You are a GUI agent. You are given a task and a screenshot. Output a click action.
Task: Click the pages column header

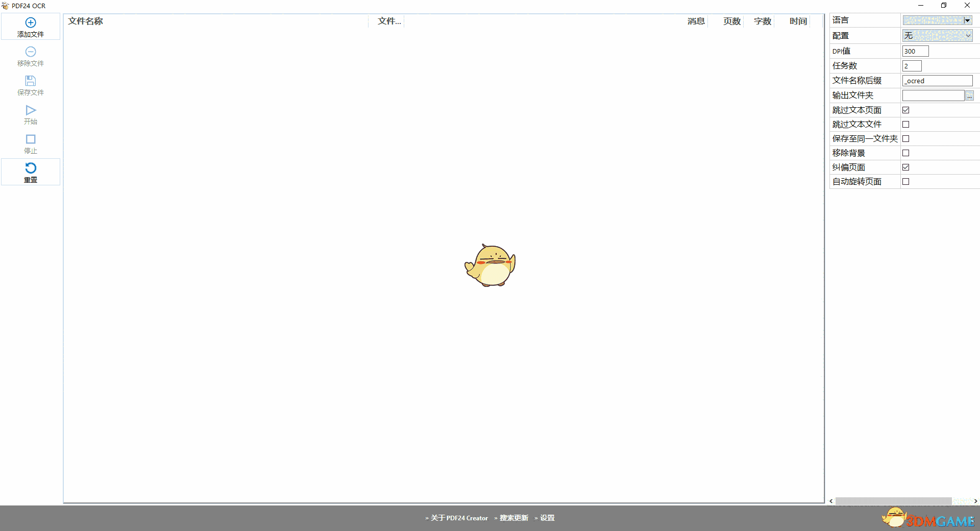pyautogui.click(x=731, y=21)
